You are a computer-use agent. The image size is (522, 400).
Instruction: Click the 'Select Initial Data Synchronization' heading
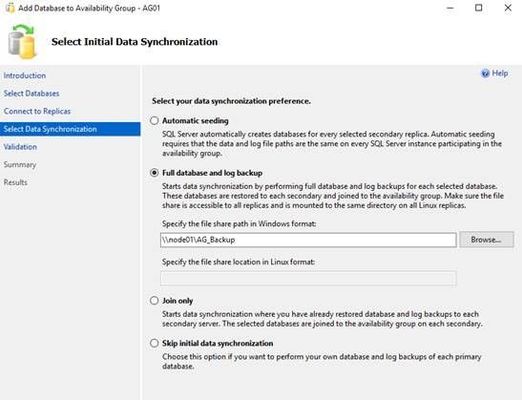[x=134, y=42]
